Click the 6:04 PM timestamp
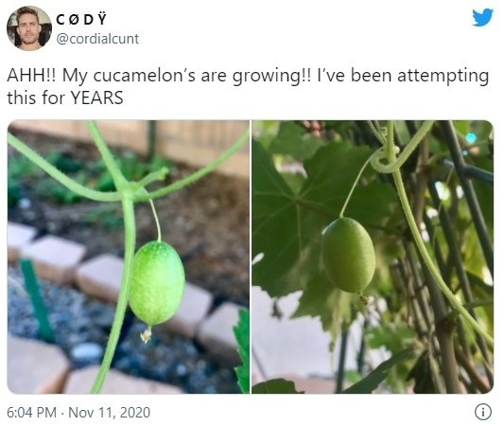 tap(31, 413)
